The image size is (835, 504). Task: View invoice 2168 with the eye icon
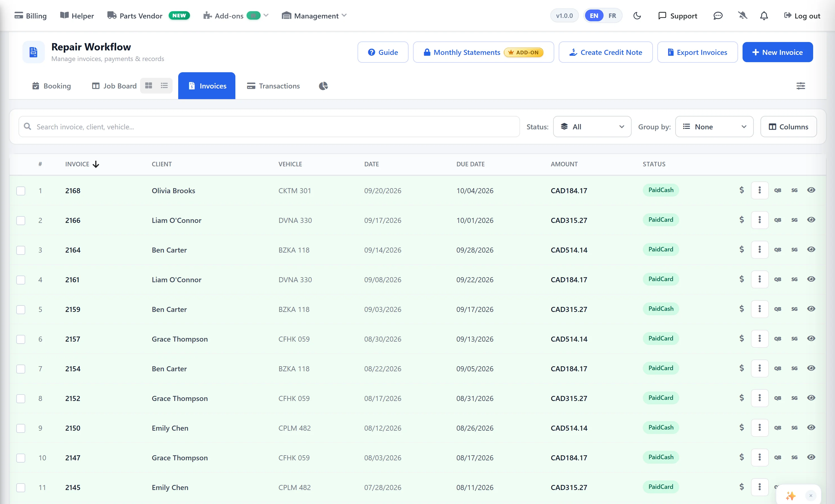(x=811, y=190)
